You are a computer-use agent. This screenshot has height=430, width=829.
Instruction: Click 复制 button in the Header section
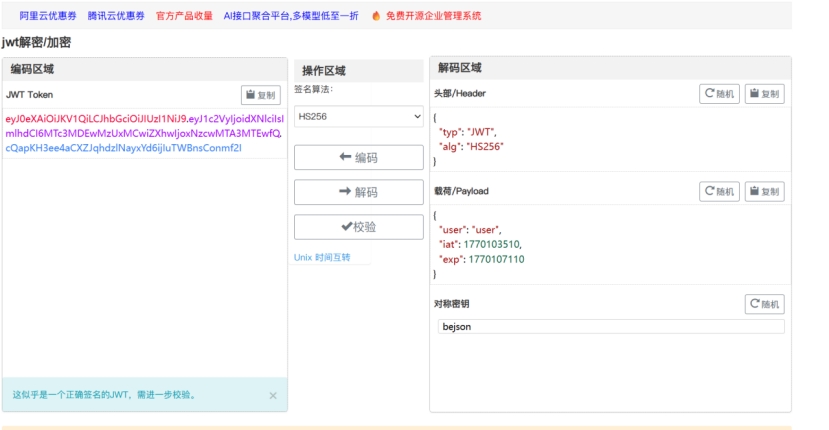click(x=764, y=94)
